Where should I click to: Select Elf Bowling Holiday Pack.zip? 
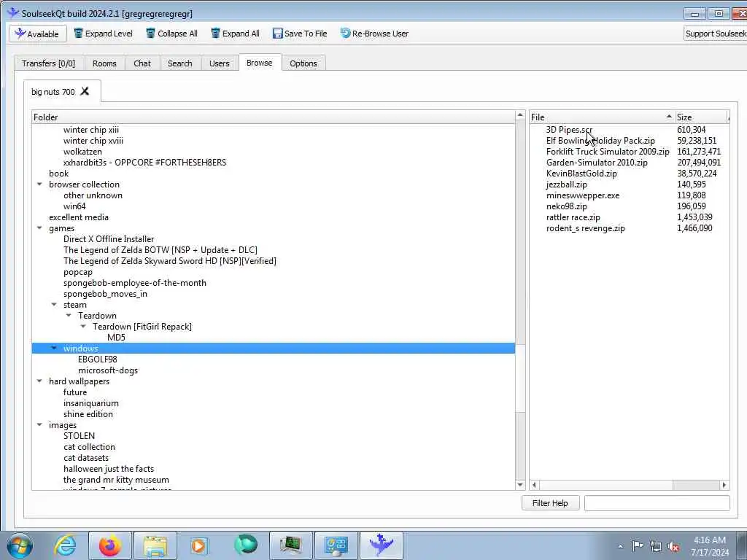click(600, 141)
